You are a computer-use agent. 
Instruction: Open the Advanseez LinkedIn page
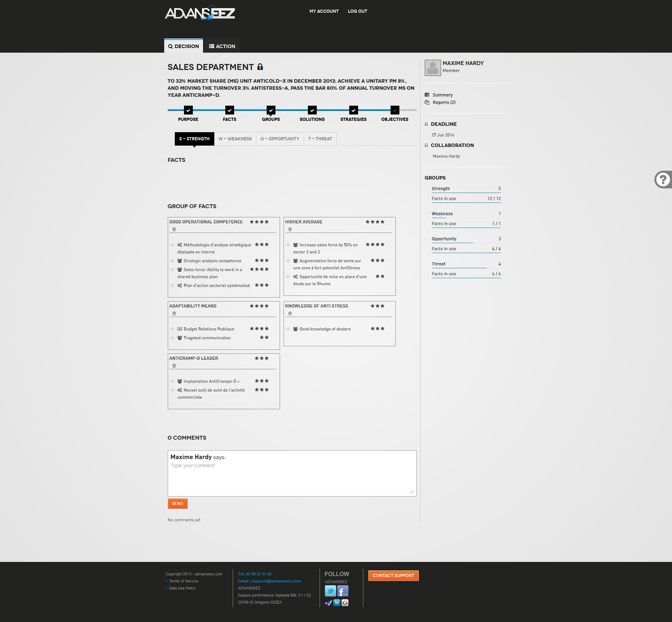(x=337, y=603)
